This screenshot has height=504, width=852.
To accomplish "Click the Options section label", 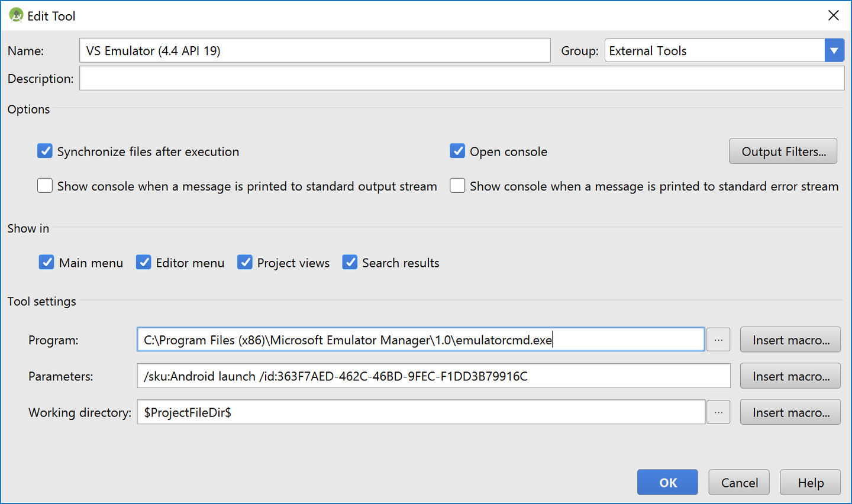I will pyautogui.click(x=28, y=109).
